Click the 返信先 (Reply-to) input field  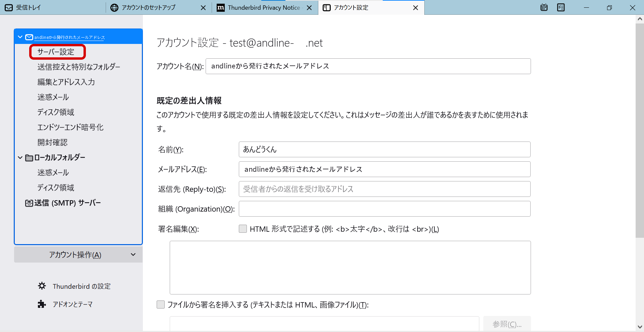click(x=384, y=189)
